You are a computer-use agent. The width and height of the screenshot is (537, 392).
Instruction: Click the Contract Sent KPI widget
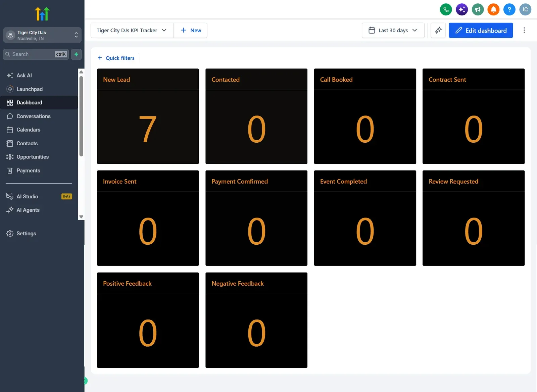tap(473, 116)
